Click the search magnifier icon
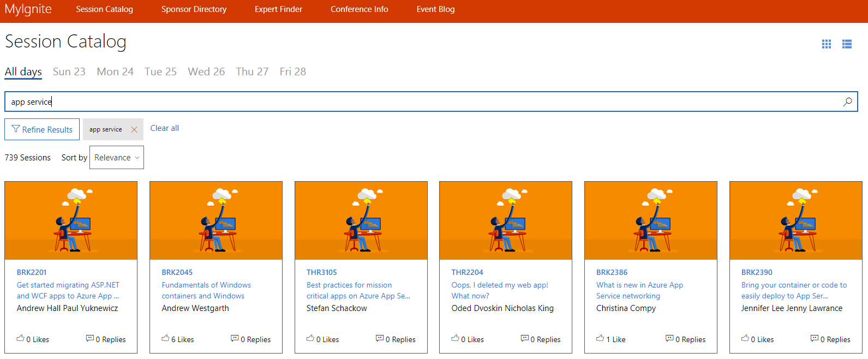 tap(847, 102)
